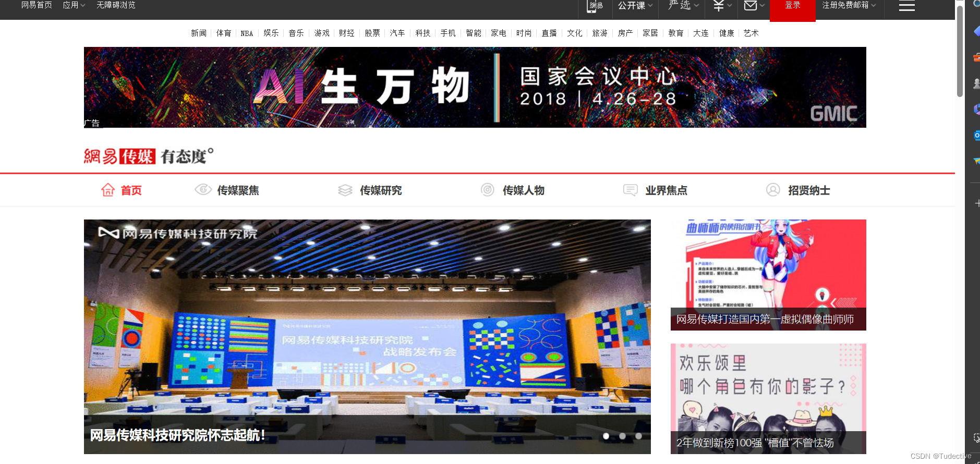Open the toolbox icon in browser sidebar
Image resolution: width=980 pixels, height=464 pixels.
tap(976, 57)
